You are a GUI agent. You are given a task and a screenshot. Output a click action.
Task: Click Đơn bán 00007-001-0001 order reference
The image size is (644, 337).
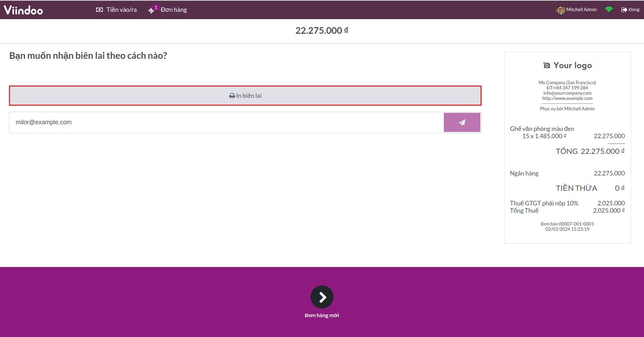(x=567, y=224)
